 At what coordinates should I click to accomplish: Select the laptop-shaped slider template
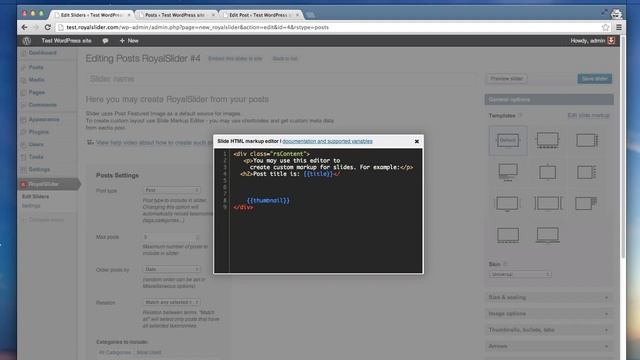(547, 235)
